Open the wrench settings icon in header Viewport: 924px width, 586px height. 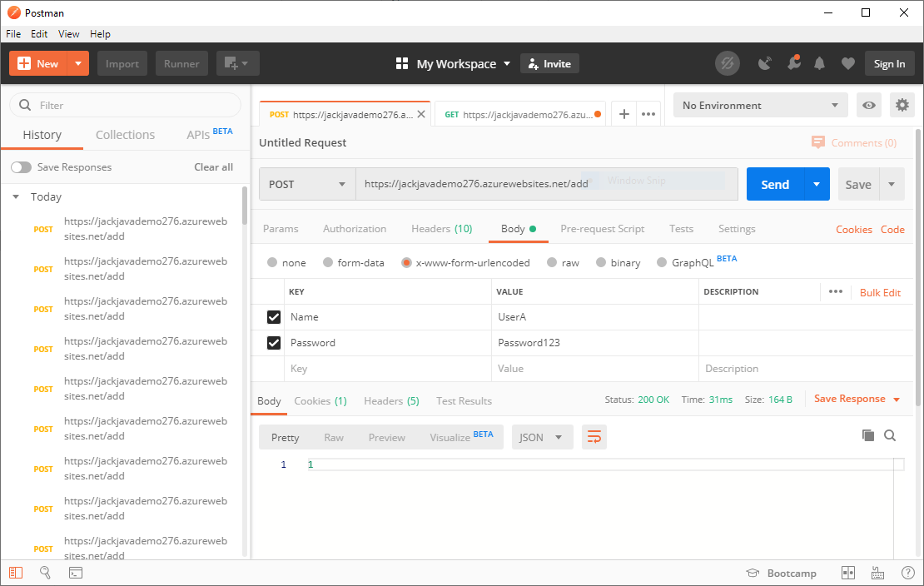point(794,62)
